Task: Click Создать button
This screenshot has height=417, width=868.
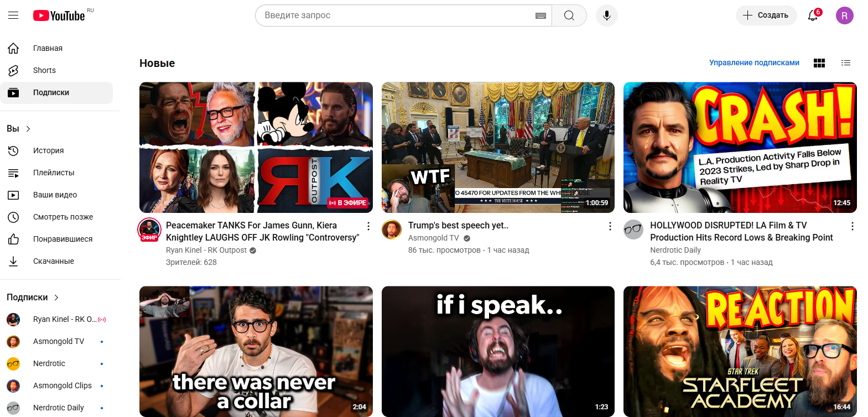Action: [x=766, y=15]
